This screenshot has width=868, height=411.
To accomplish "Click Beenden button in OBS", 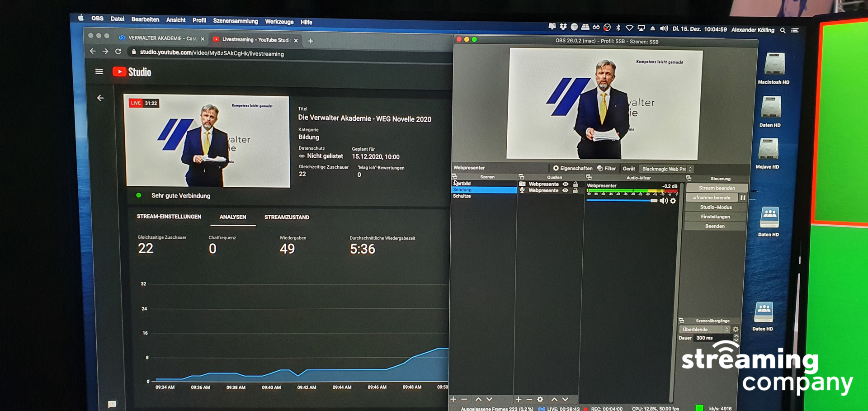I will point(715,226).
